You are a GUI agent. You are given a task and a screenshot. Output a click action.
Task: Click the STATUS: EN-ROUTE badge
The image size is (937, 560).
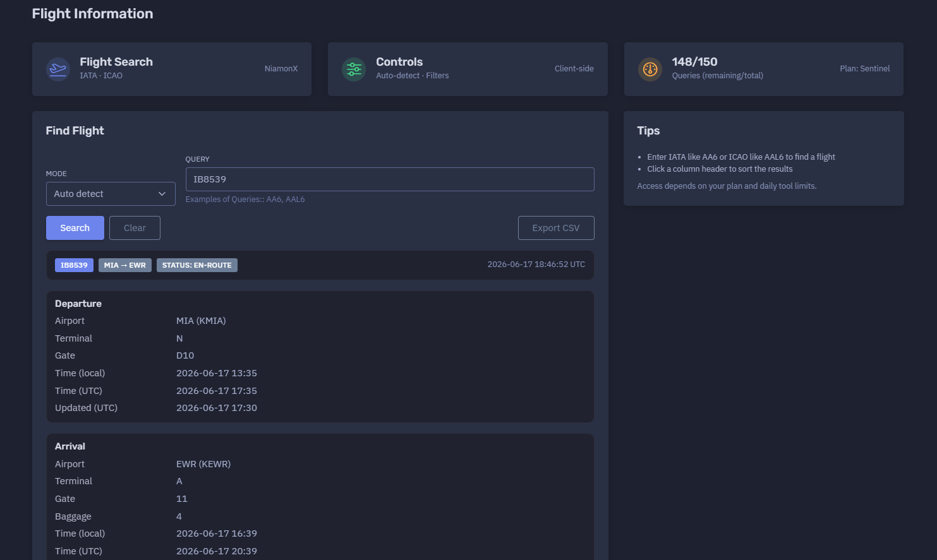(x=197, y=265)
